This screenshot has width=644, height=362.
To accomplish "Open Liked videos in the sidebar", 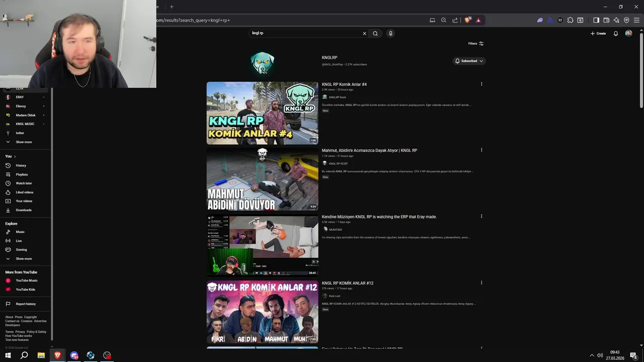I will 25,192.
